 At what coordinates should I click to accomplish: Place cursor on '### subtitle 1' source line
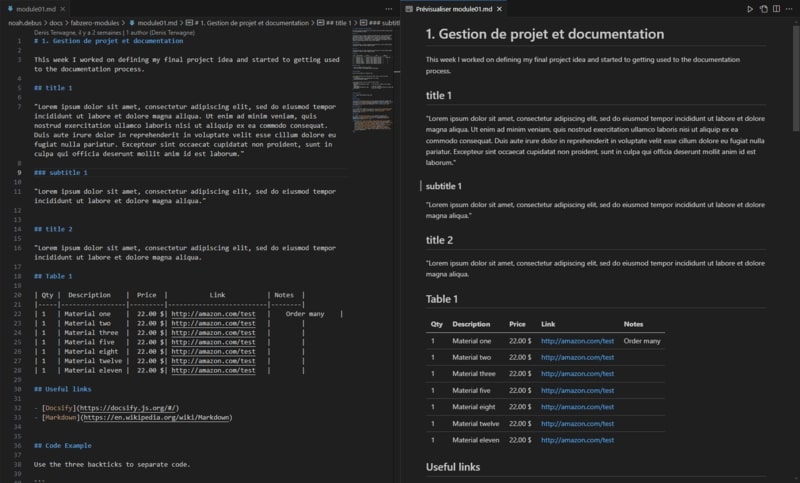click(x=61, y=173)
